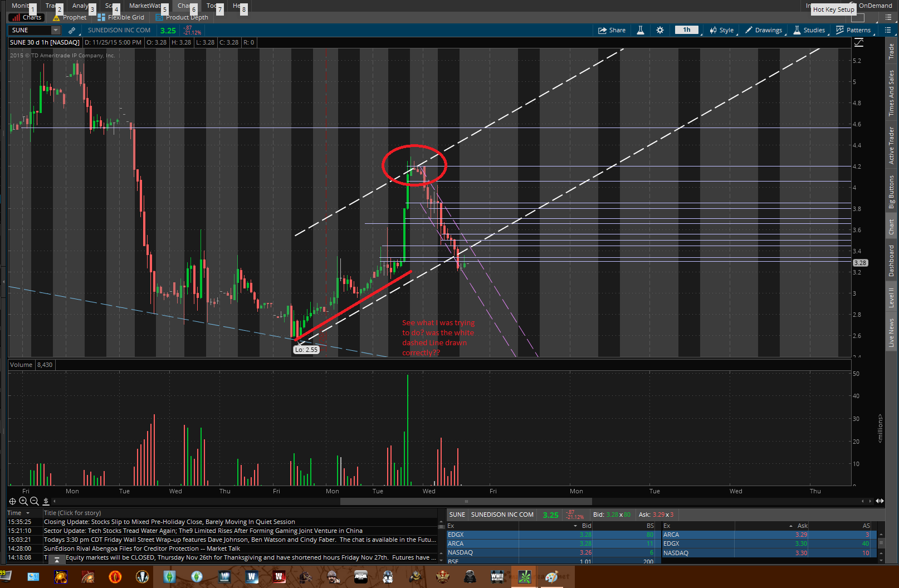Click the SUNE symbol input field
Screen dimensions: 899x588
pyautogui.click(x=31, y=31)
